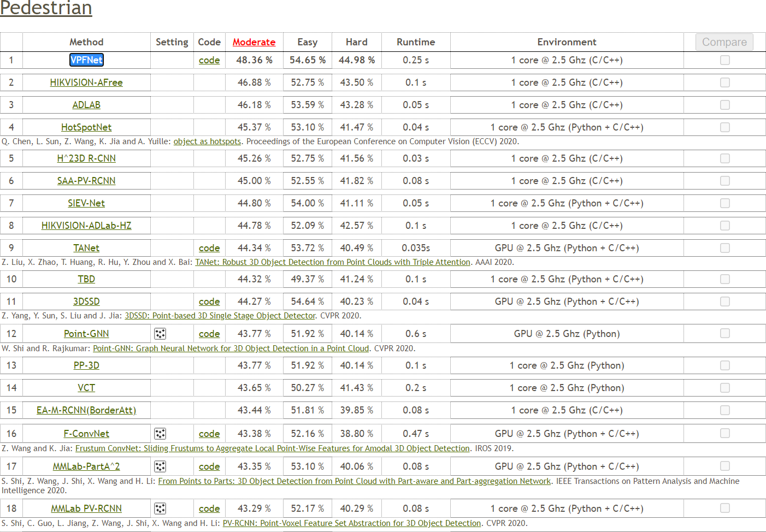Open the code link for 3DSSD
The height and width of the screenshot is (532, 766).
(x=209, y=302)
